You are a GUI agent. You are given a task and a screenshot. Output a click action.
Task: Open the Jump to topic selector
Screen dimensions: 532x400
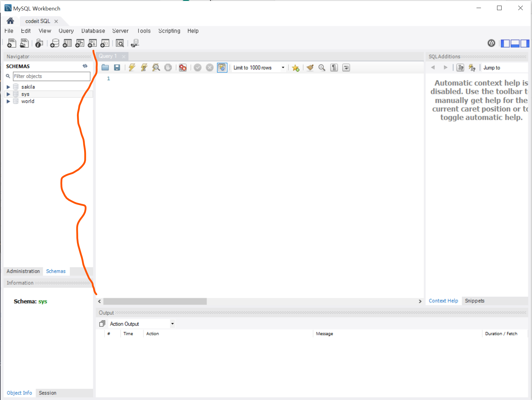pyautogui.click(x=505, y=68)
